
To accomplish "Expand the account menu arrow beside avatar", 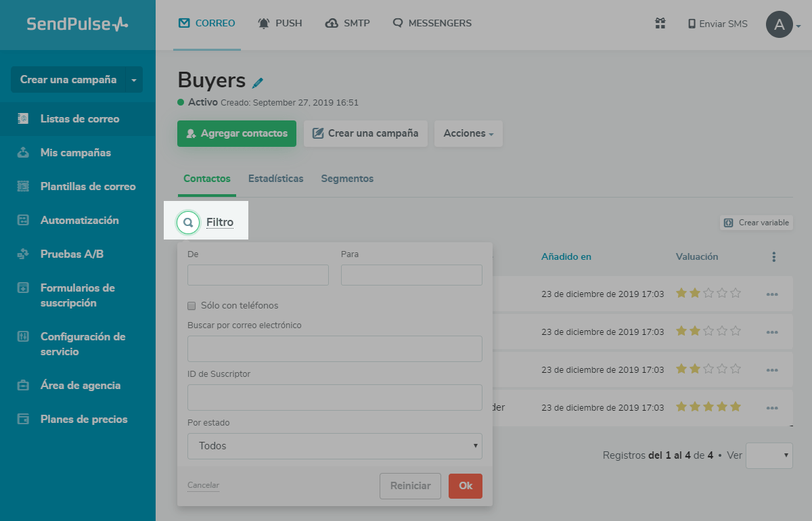I will 798,26.
